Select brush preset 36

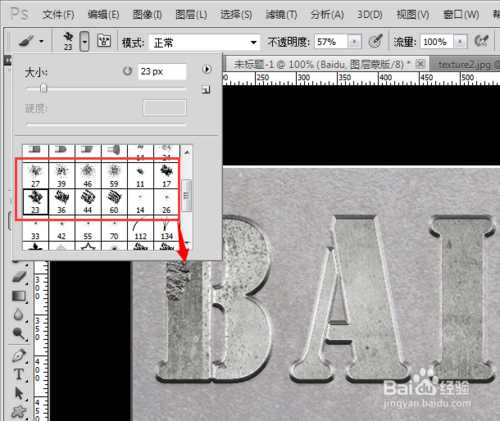(x=62, y=202)
